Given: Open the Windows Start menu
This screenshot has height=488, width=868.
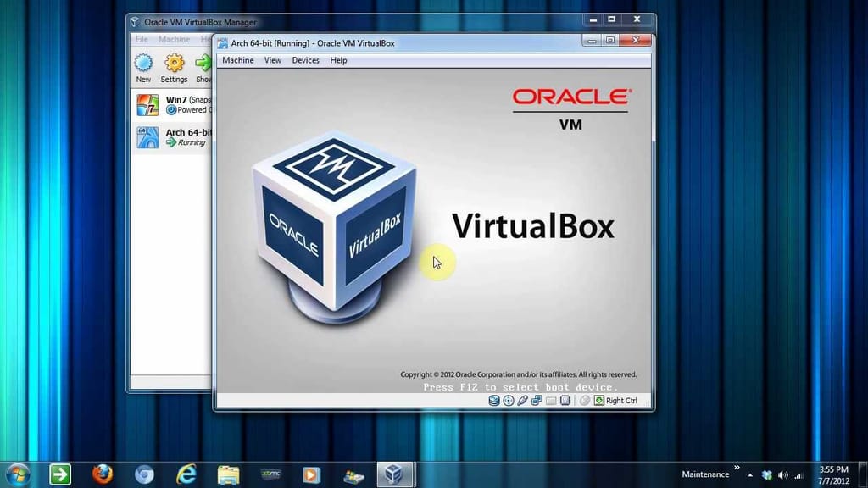Looking at the screenshot, I should (x=18, y=474).
